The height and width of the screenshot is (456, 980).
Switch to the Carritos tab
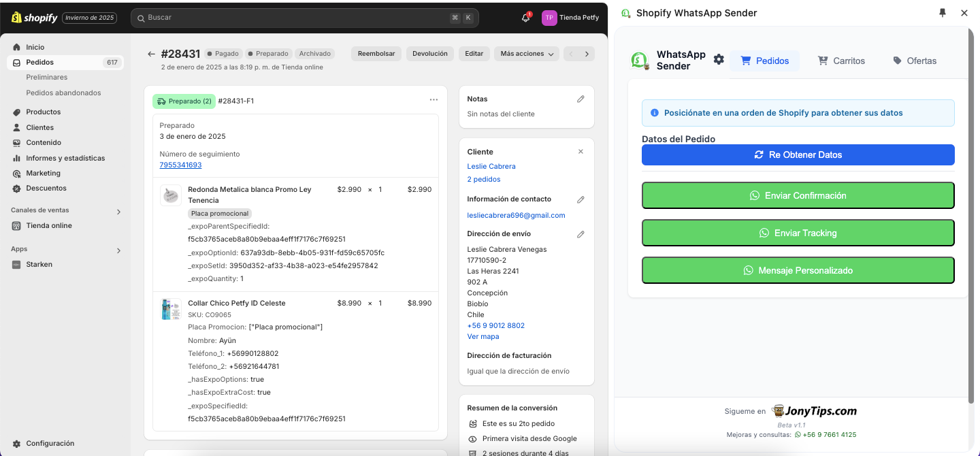[x=841, y=61]
